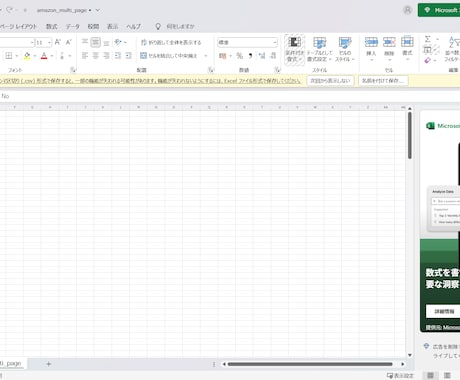Click the AutoSum sigma icon

[x=428, y=39]
